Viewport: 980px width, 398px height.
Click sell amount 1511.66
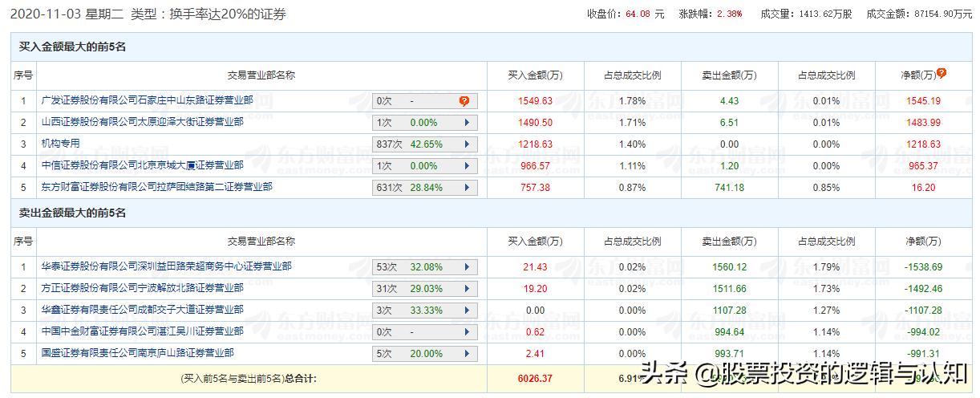(729, 289)
